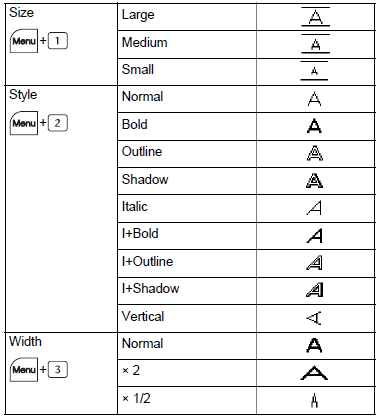Click the double-width sample letter

(x=314, y=373)
